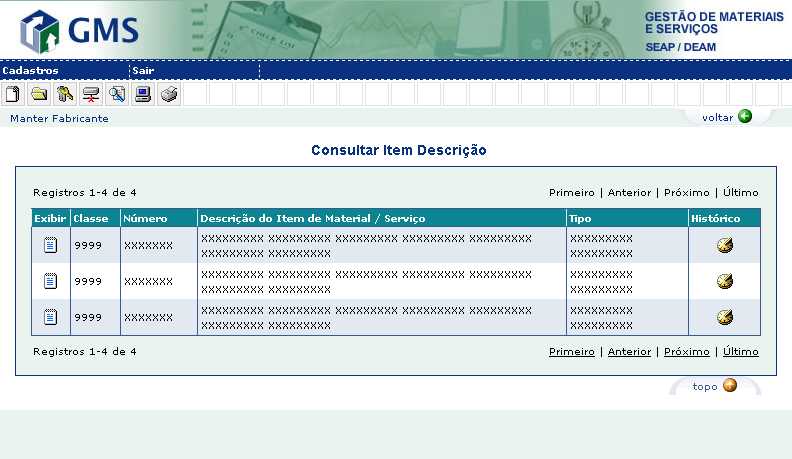Click the yellow open folder toolbar icon
This screenshot has width=792, height=459.
(39, 95)
